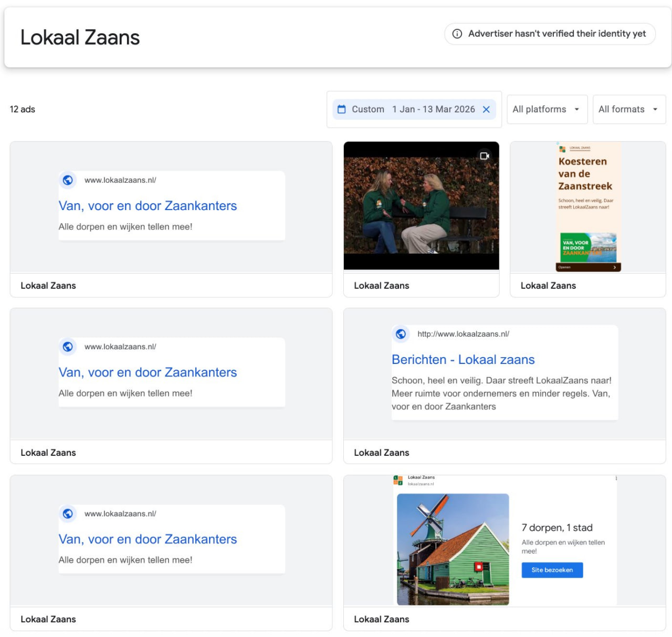Open the "Van, voor en door Zaankanters" ad link

[x=148, y=206]
